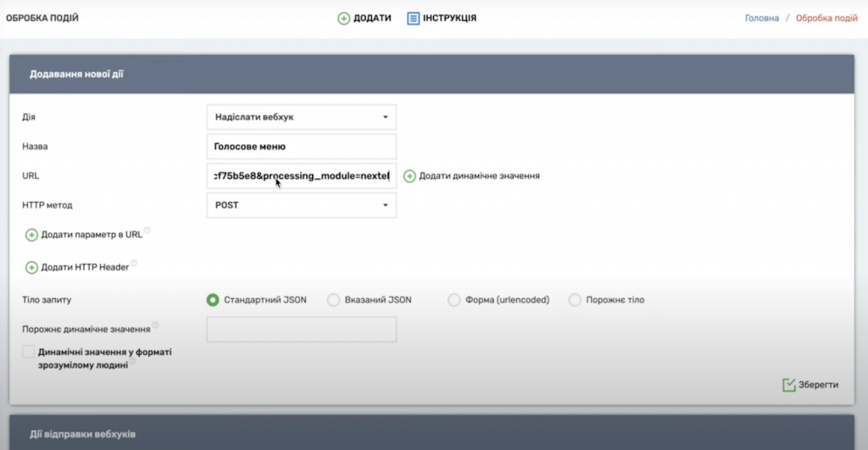Screen dimensions: 868x450
Task: Click help icon next to Порожнє динамічне значення
Action: coord(156,325)
